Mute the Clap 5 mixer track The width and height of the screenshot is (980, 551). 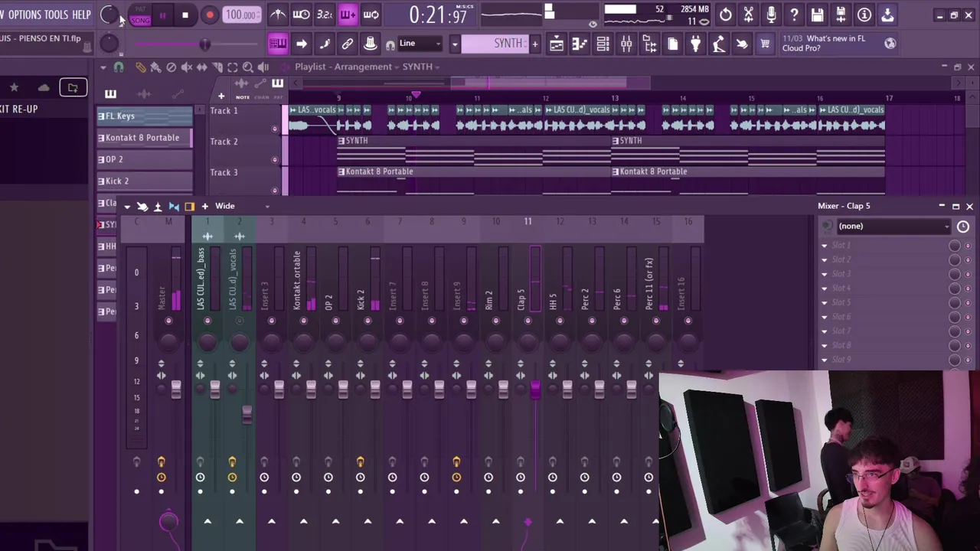point(528,321)
